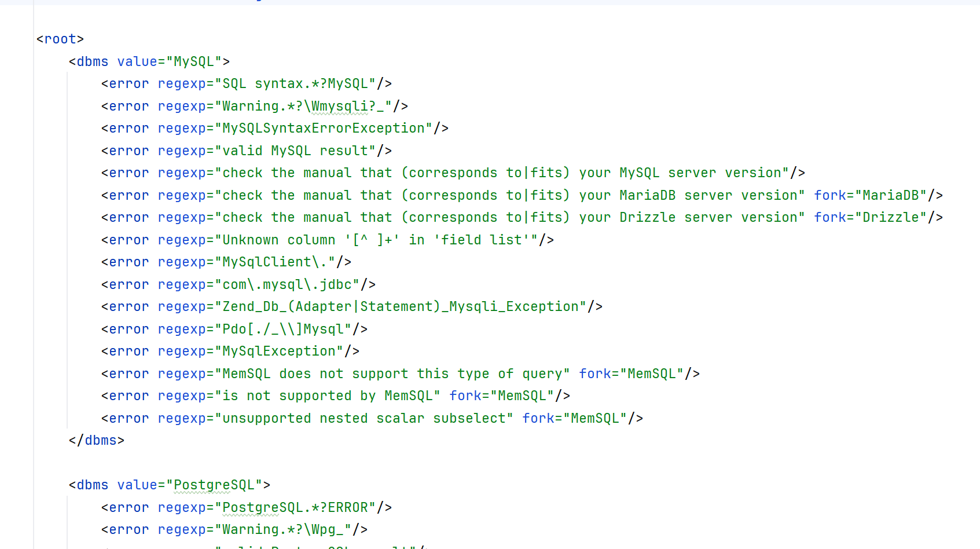This screenshot has height=549, width=980.
Task: Click the fork="MariaDB" attribute
Action: (x=871, y=195)
